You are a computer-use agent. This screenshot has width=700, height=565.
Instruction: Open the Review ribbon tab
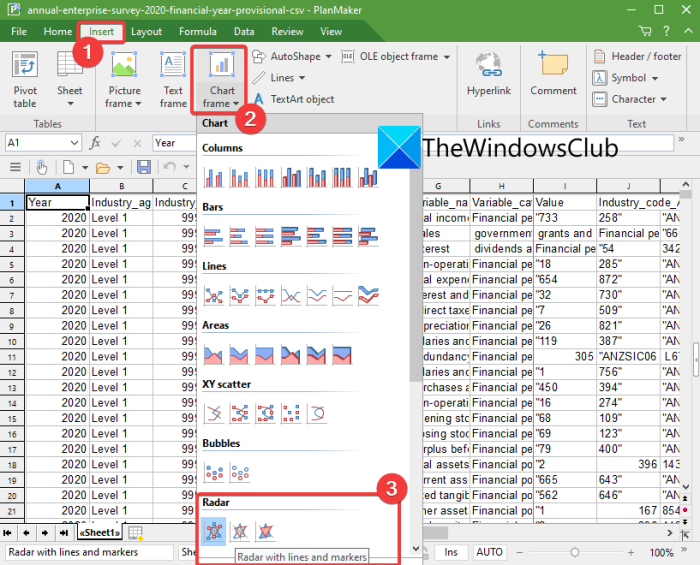tap(287, 32)
